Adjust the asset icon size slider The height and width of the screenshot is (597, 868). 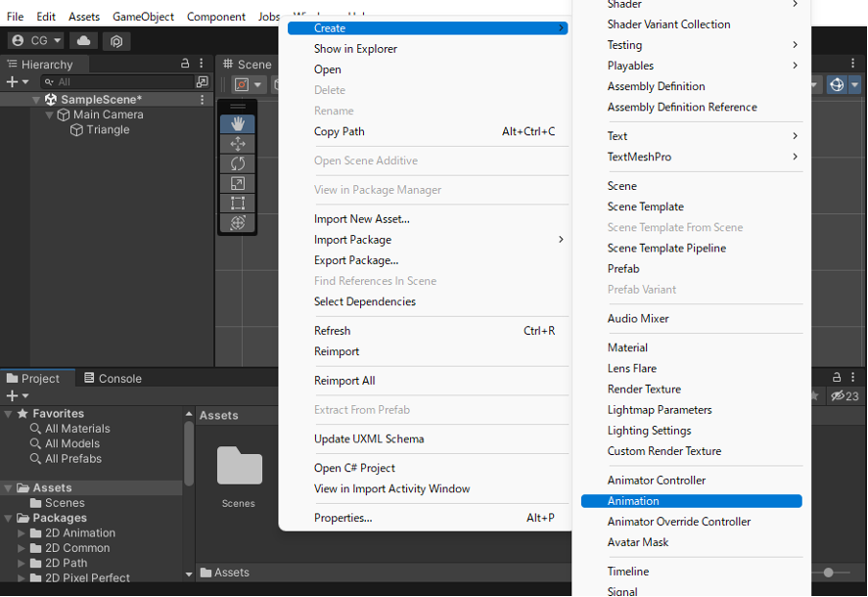(x=828, y=573)
